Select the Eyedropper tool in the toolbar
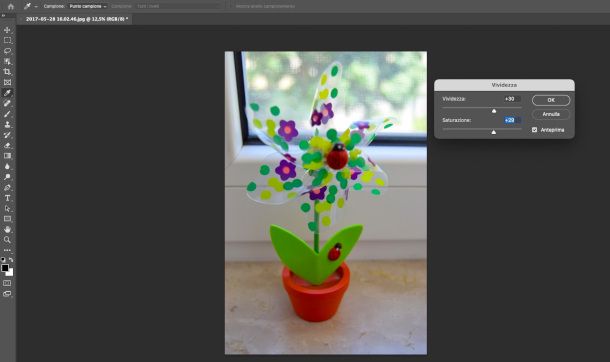 pos(7,93)
